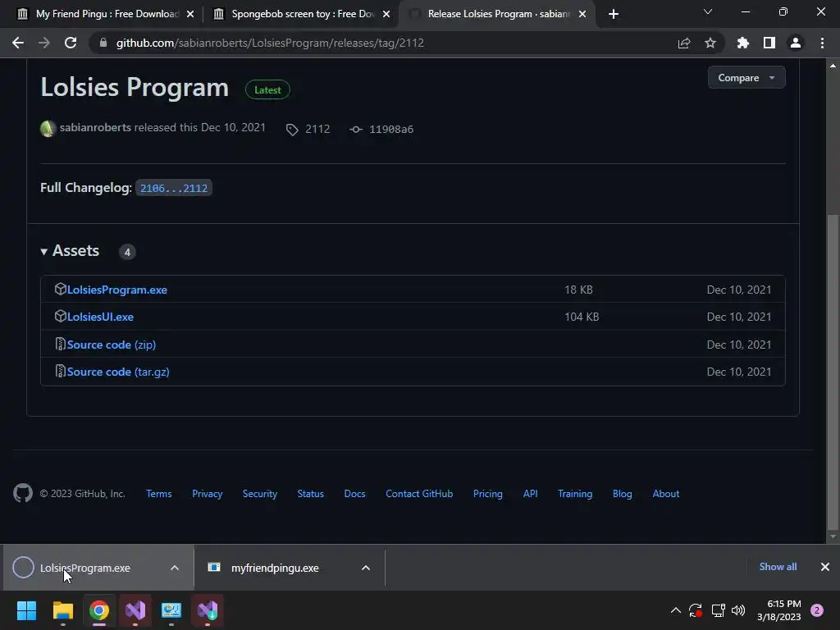840x630 pixels.
Task: Collapse the Assets section
Action: coord(71,251)
